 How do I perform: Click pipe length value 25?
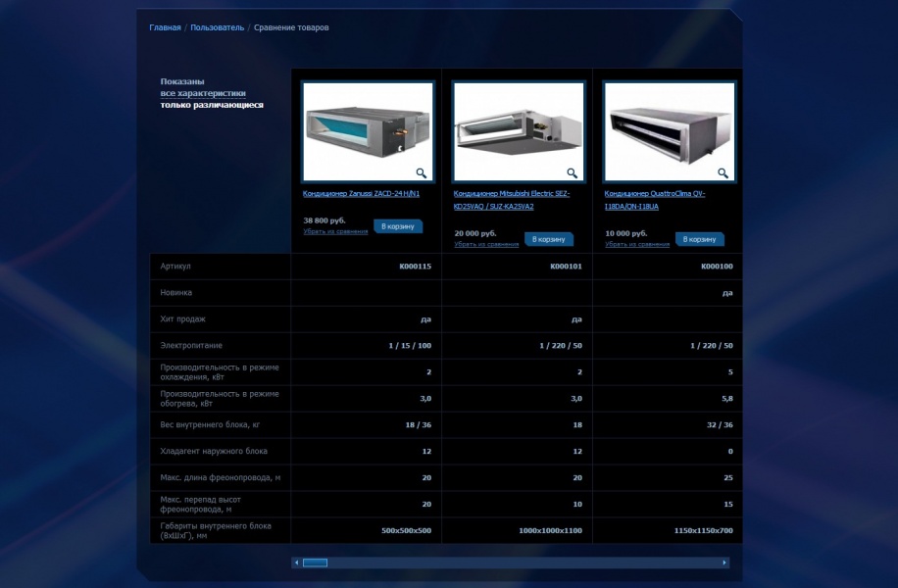tap(728, 477)
